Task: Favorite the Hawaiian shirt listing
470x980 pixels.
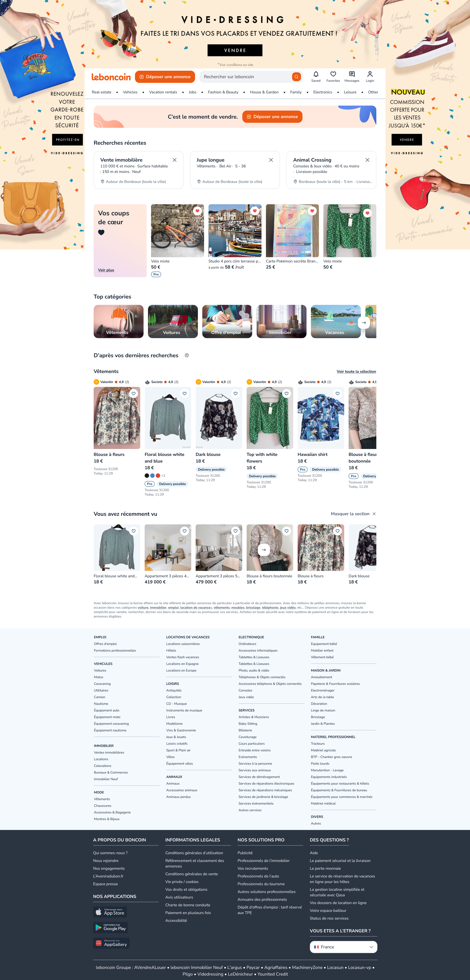Action: (x=337, y=393)
